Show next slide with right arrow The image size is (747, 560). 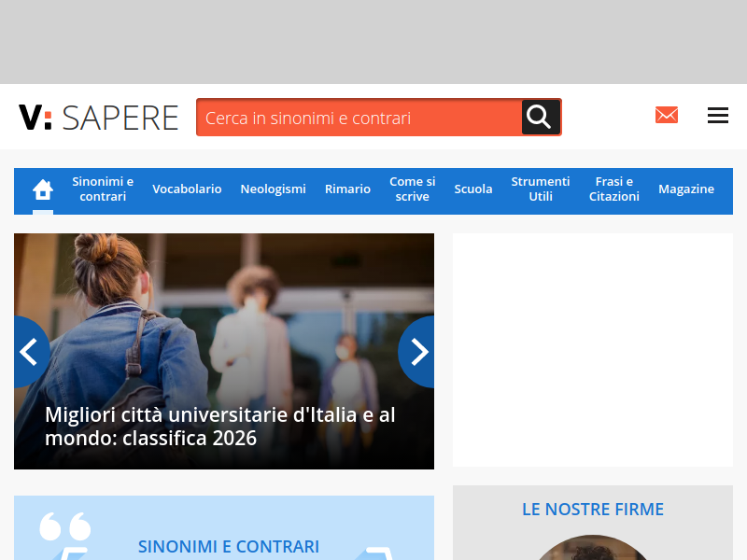point(417,352)
